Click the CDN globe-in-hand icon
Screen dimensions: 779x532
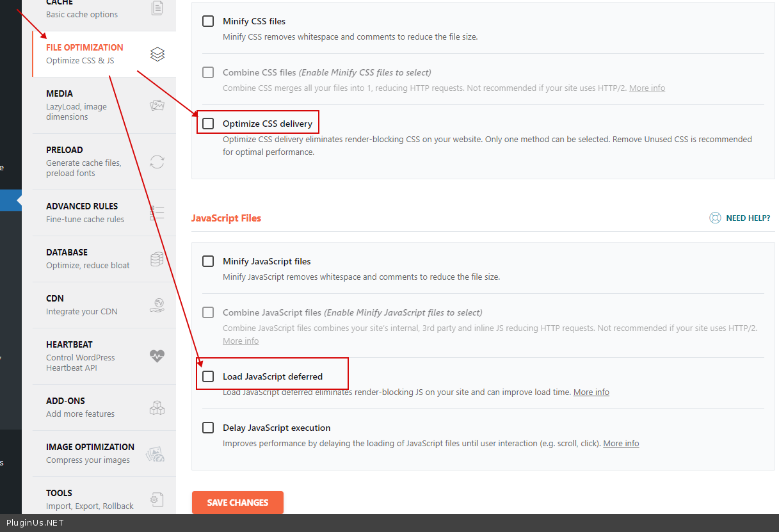point(157,305)
